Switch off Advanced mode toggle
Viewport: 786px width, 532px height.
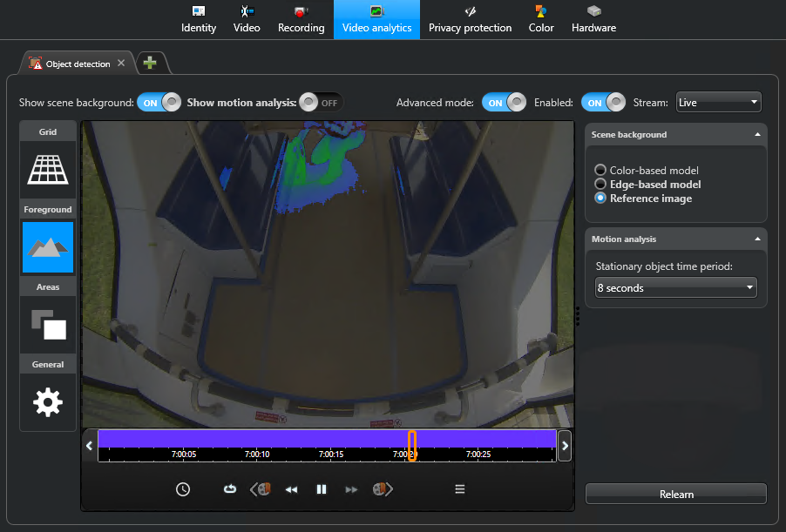click(505, 103)
